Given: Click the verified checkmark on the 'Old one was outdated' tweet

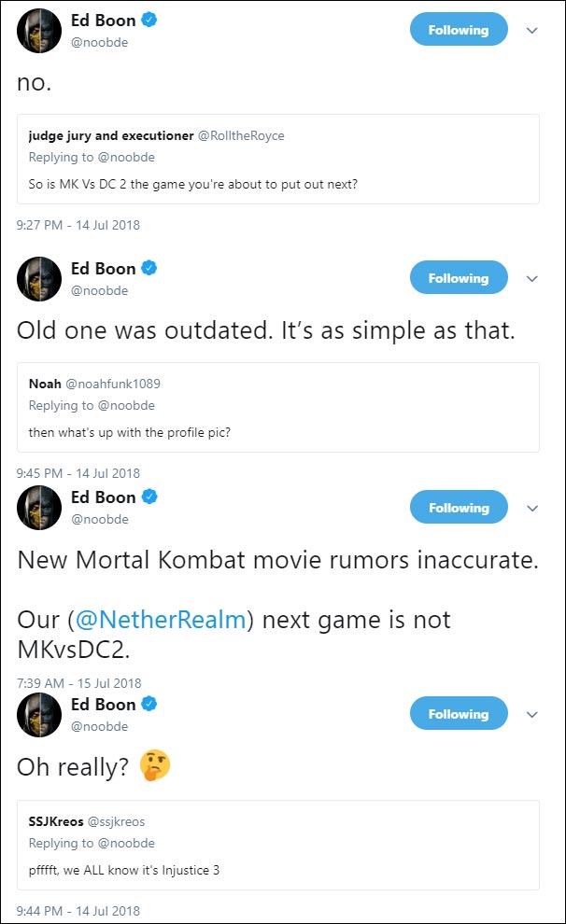Looking at the screenshot, I should pos(149,268).
